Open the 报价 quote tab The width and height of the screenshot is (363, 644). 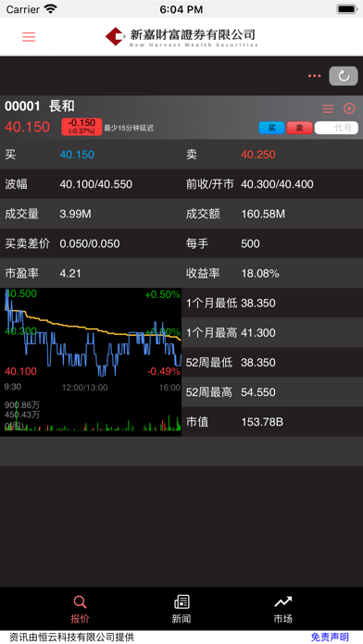tap(80, 610)
